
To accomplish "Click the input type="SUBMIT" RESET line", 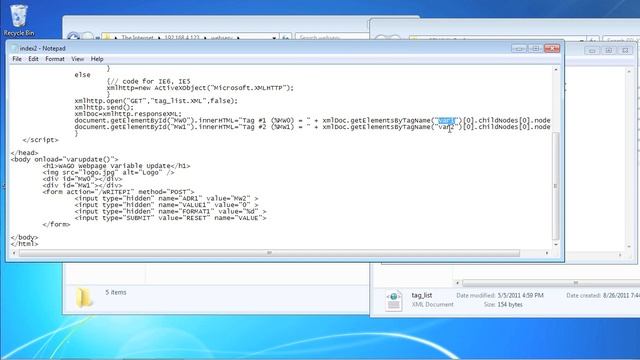I will pyautogui.click(x=171, y=218).
